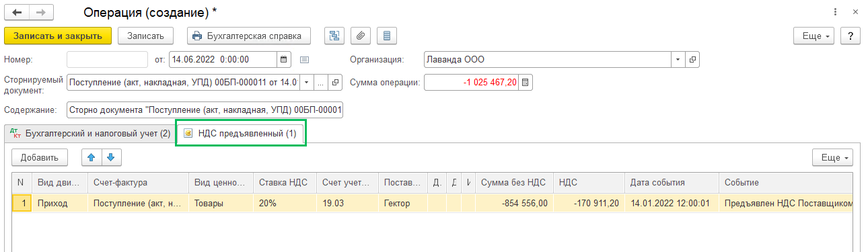Open help with question mark button

pos(851,36)
